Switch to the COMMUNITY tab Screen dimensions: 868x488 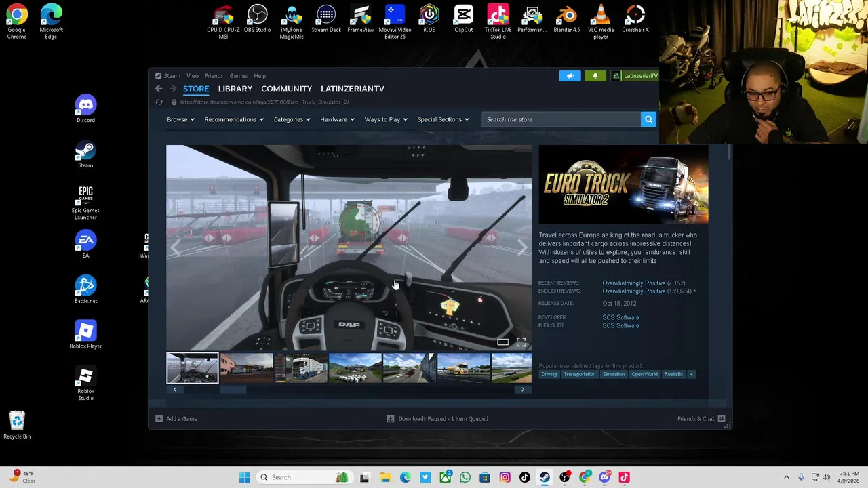pyautogui.click(x=286, y=89)
